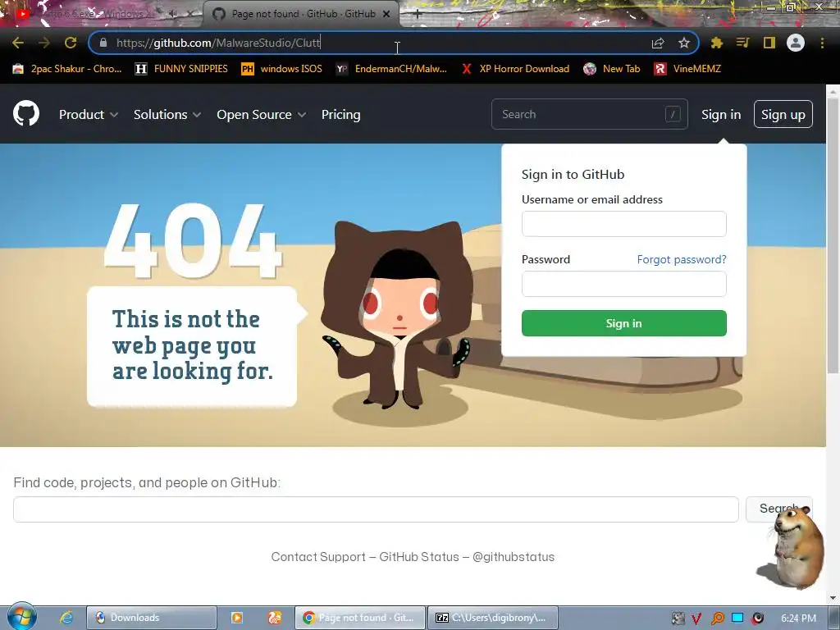840x630 pixels.
Task: Focus the GitHub header Search box
Action: (x=589, y=114)
